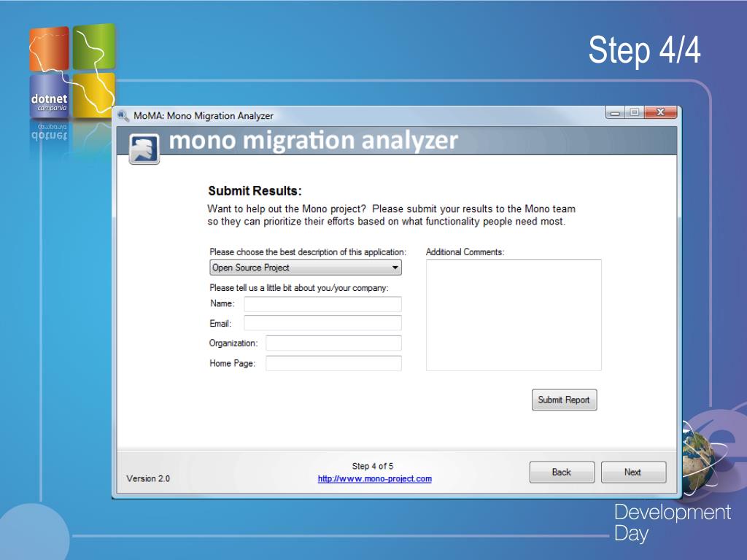Click the Mono logo in the banner

point(144,149)
